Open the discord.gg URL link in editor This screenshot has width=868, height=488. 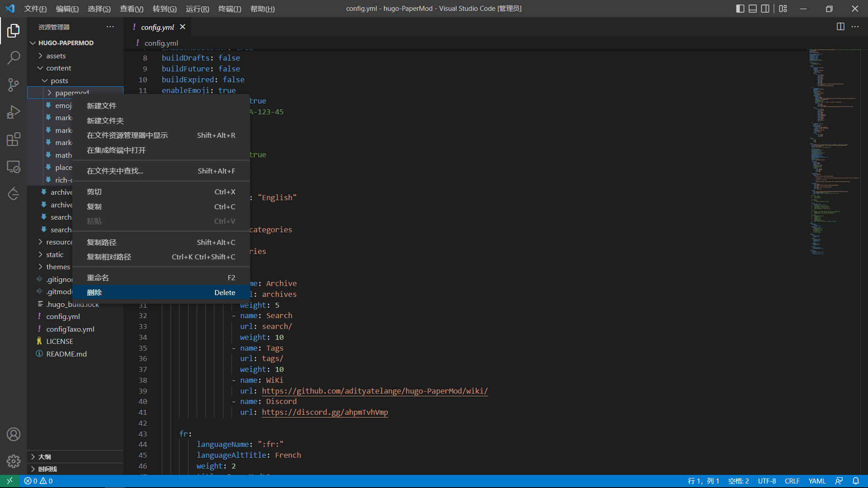coord(325,412)
